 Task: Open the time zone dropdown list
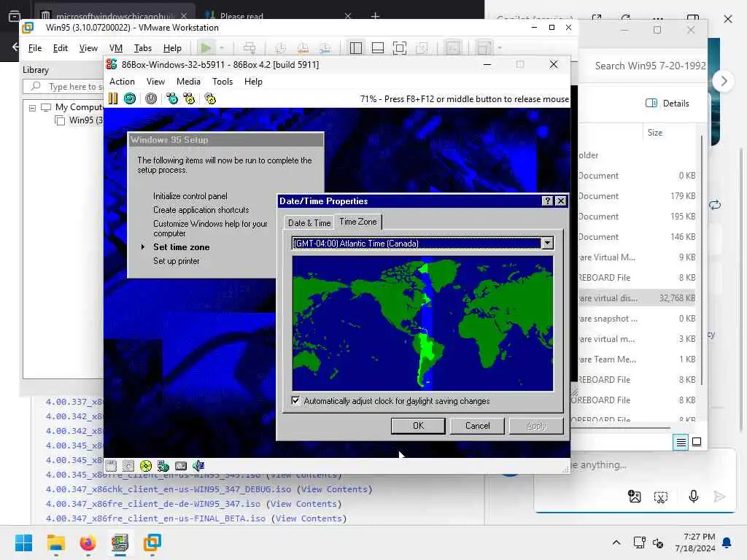tap(547, 244)
